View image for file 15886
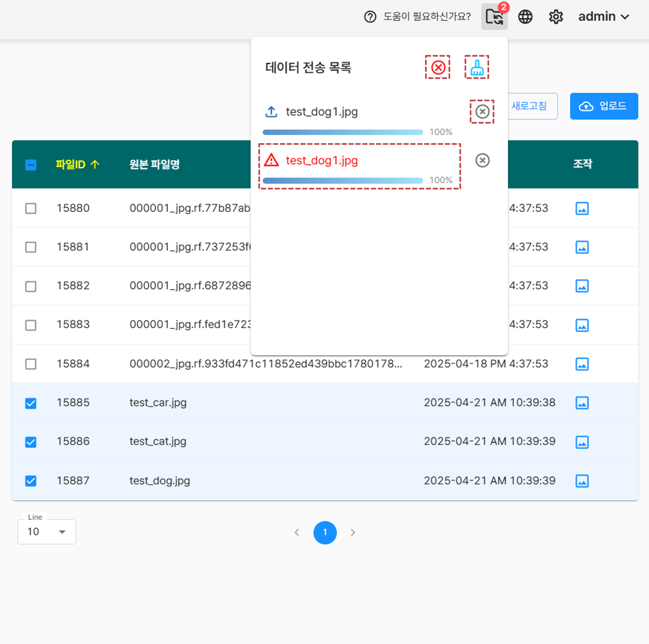 [582, 442]
